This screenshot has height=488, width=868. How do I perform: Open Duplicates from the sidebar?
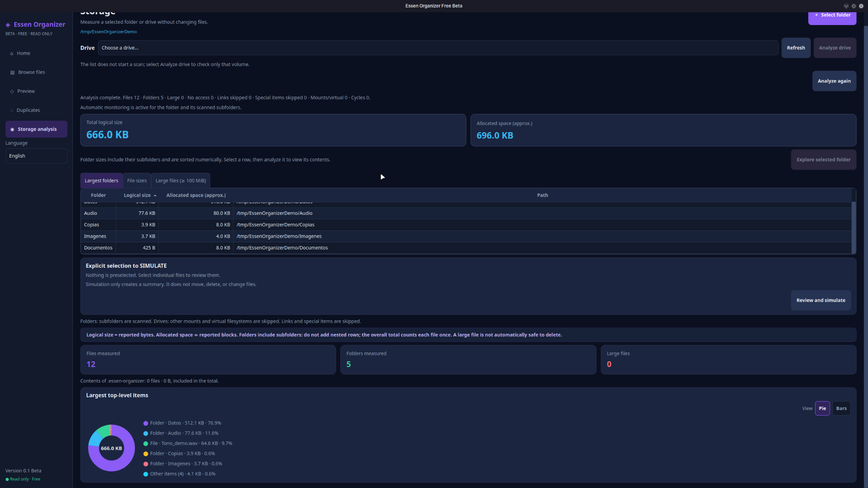(36, 110)
